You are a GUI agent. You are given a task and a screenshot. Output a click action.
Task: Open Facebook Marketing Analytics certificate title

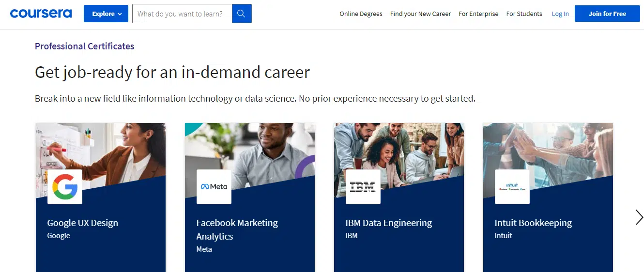click(x=237, y=229)
